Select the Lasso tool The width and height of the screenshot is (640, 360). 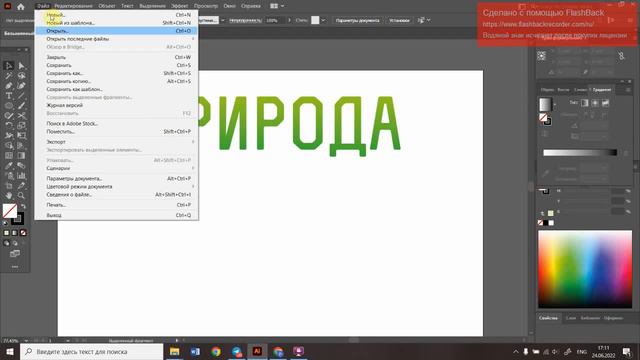click(x=21, y=76)
